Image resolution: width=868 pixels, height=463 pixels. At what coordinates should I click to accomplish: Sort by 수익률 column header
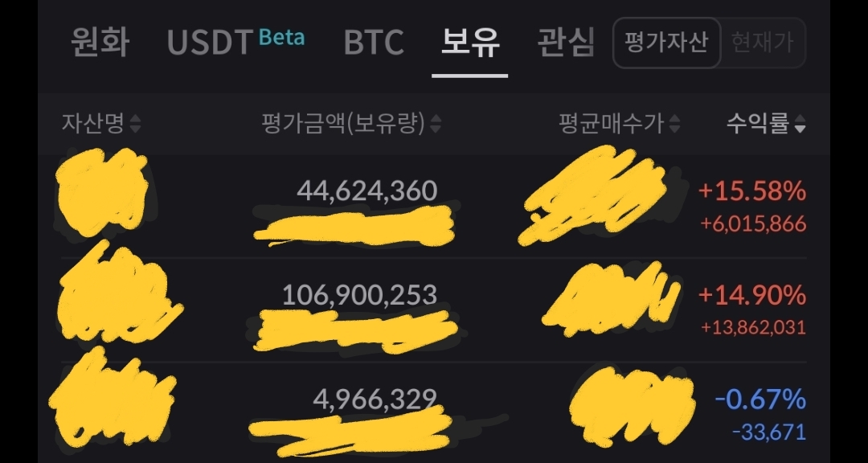757,124
